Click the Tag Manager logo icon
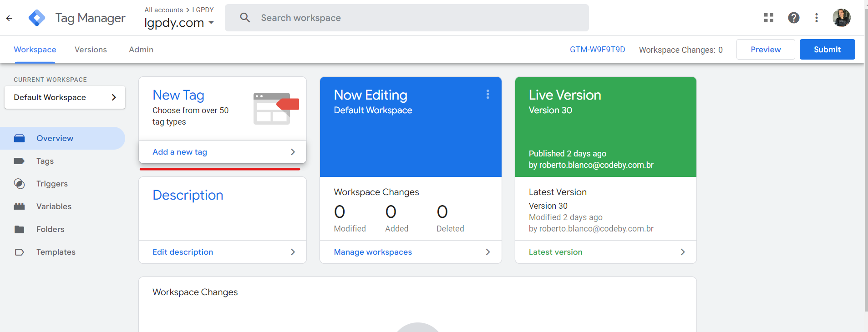The height and width of the screenshot is (332, 868). click(37, 18)
